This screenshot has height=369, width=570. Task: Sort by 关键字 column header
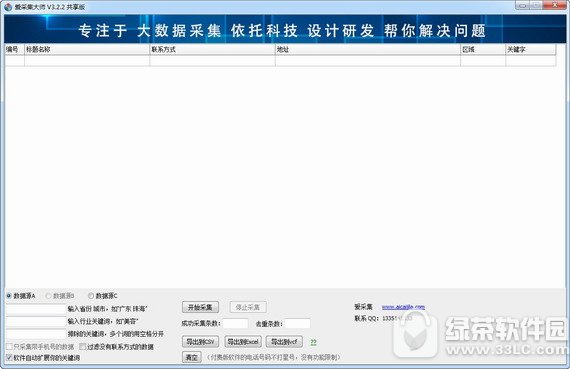tap(531, 49)
